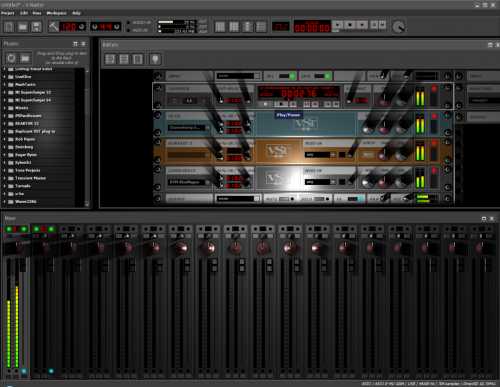This screenshot has height=387, width=500.
Task: Click the last button in the rack transport row
Action: [336, 104]
